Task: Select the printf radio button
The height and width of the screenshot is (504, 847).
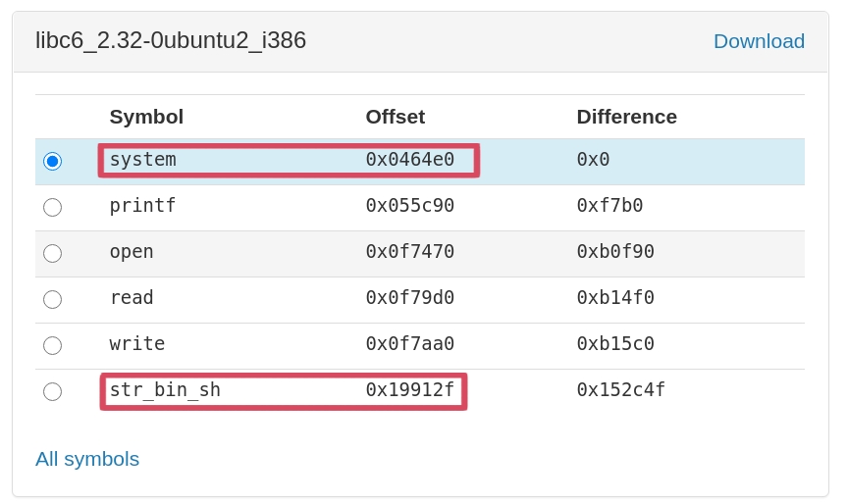Action: 52,207
